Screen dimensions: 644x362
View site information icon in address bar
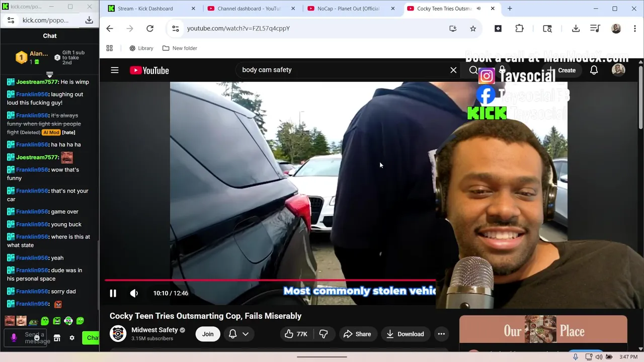point(176,29)
